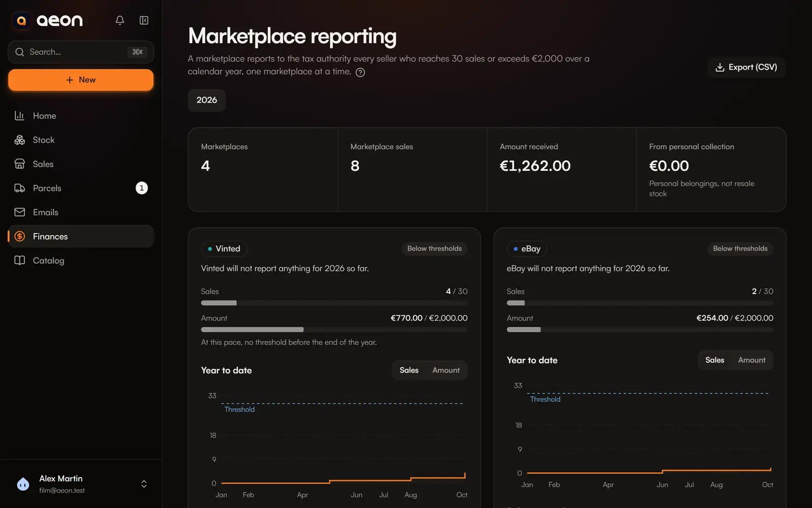Click the Finances dollar icon
The image size is (812, 508).
pyautogui.click(x=20, y=236)
